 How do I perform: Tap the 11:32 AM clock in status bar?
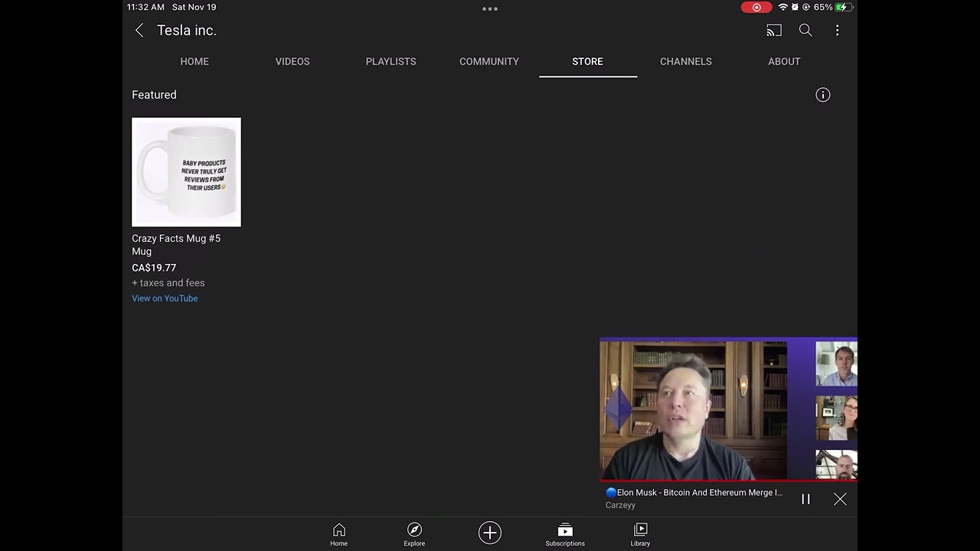click(145, 7)
